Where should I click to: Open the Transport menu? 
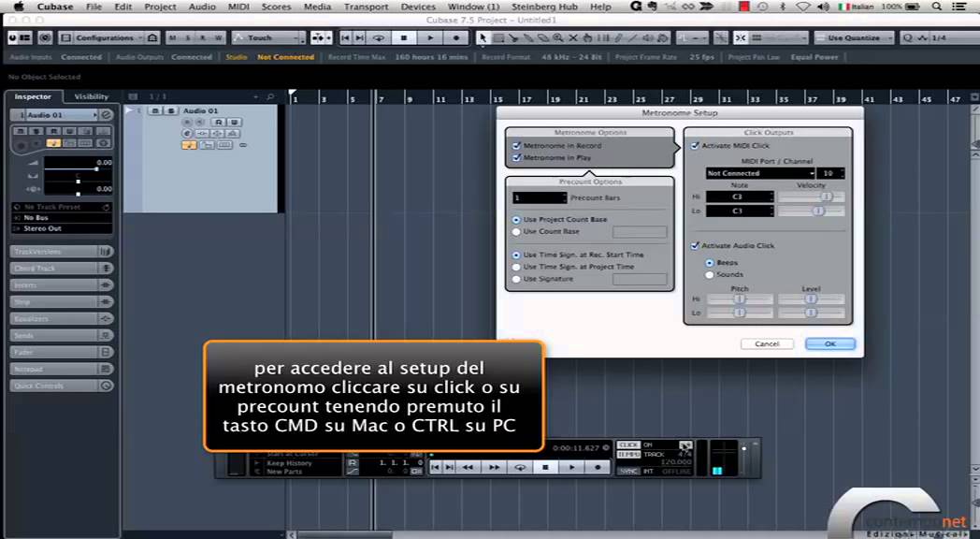pyautogui.click(x=367, y=7)
